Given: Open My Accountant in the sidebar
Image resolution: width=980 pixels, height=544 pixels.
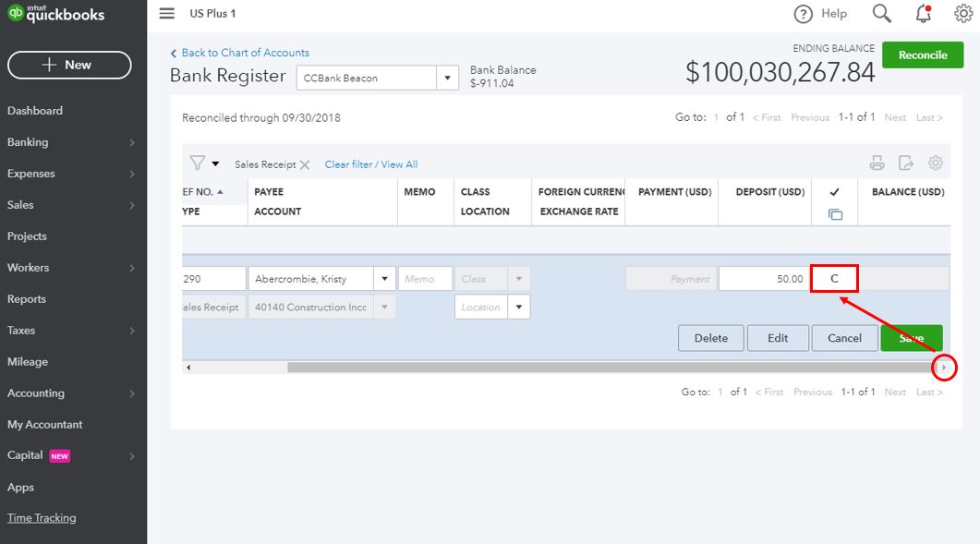Looking at the screenshot, I should [x=45, y=425].
